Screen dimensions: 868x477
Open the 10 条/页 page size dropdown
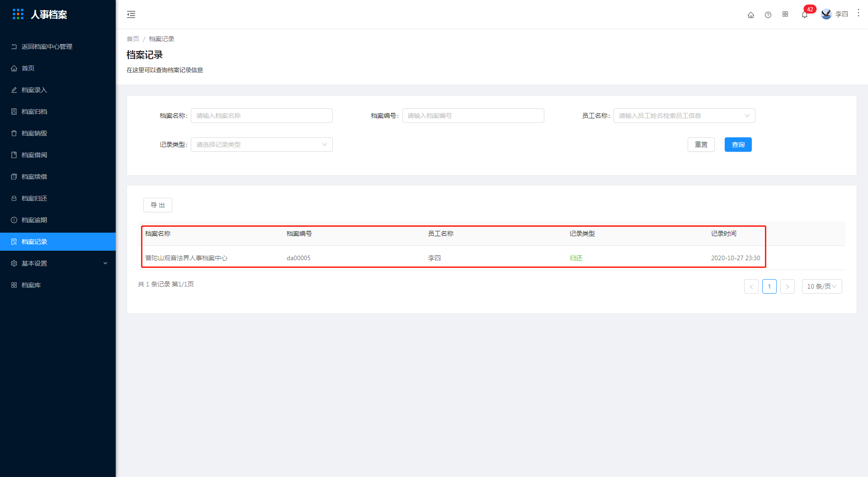tap(822, 286)
